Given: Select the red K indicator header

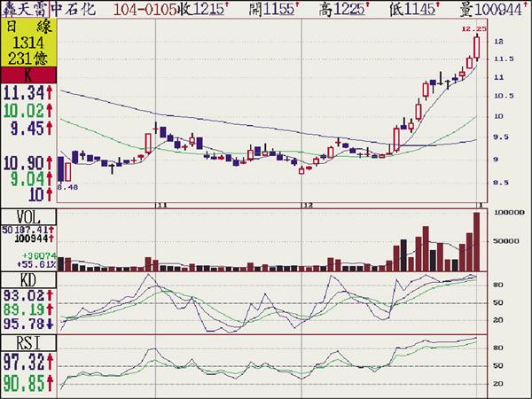Looking at the screenshot, I should 28,75.
